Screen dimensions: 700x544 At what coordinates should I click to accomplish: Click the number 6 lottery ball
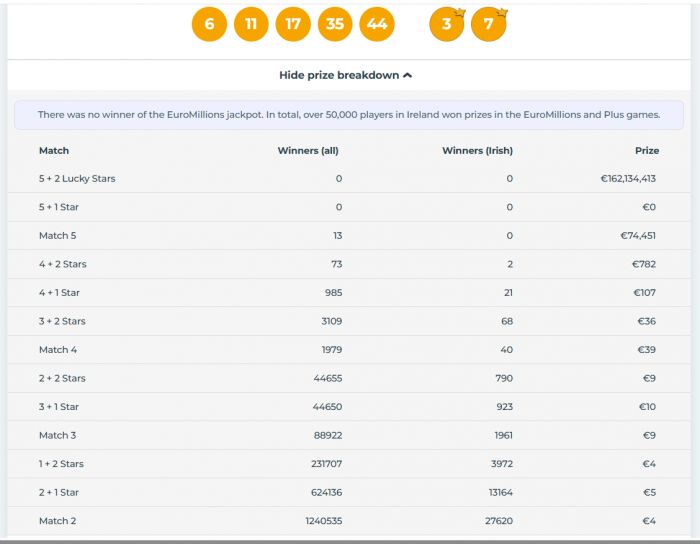point(209,24)
